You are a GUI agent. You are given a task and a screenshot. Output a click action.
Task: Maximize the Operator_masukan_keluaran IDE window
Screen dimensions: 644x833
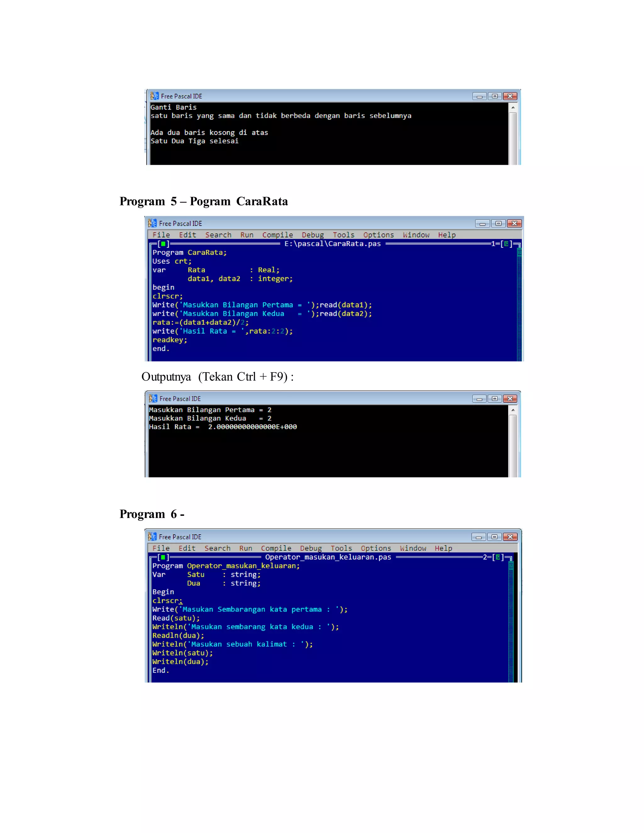[494, 537]
